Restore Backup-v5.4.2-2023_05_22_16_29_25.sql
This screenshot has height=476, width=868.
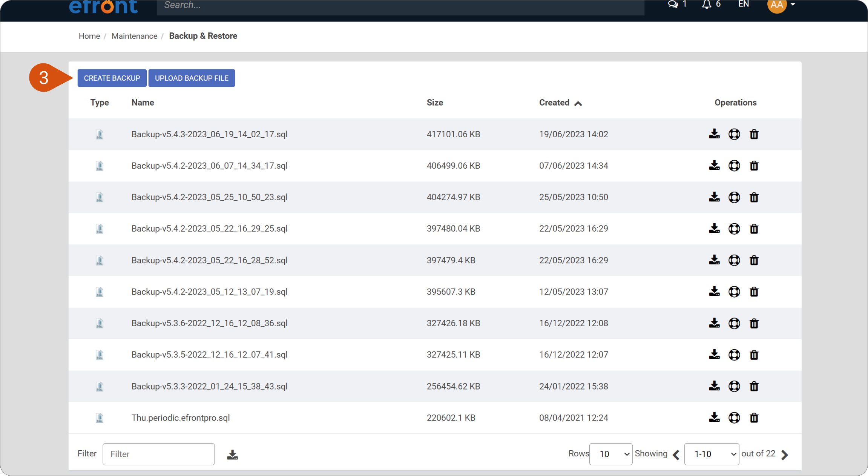tap(734, 229)
